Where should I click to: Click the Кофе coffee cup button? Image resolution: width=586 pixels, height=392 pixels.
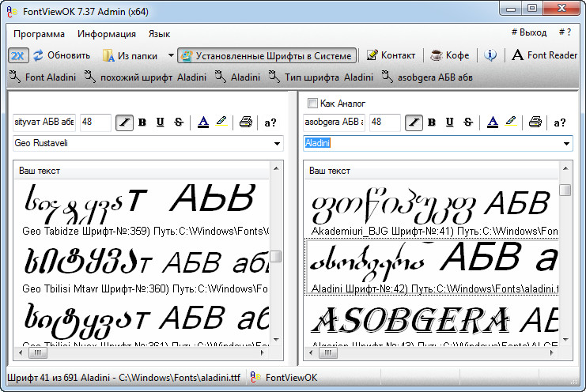point(450,55)
